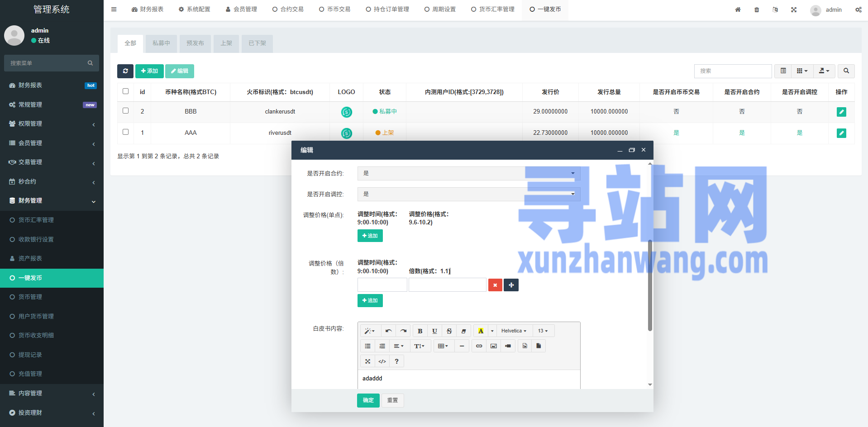Click the refresh table icon button
Image resolution: width=868 pixels, height=427 pixels.
pos(125,71)
